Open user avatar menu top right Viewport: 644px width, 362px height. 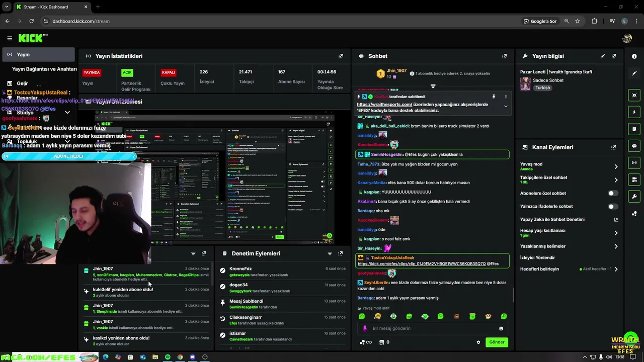pyautogui.click(x=627, y=38)
